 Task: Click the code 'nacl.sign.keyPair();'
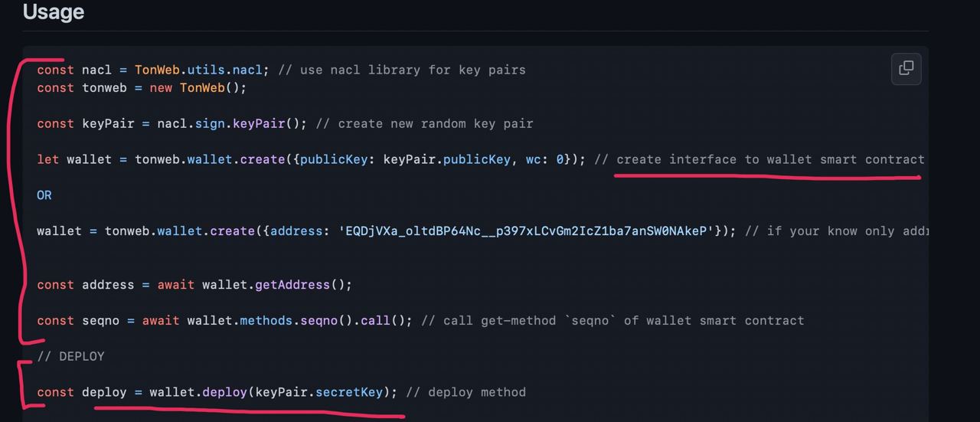(232, 123)
